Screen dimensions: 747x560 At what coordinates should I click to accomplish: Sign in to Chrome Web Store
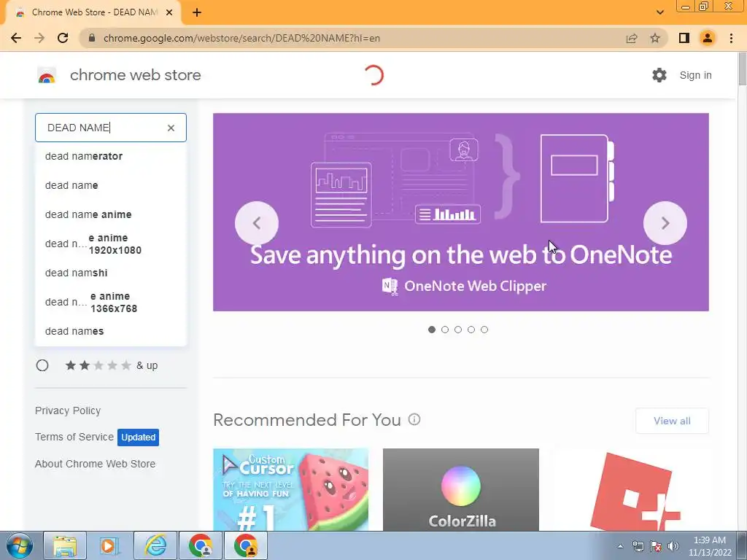pos(695,75)
